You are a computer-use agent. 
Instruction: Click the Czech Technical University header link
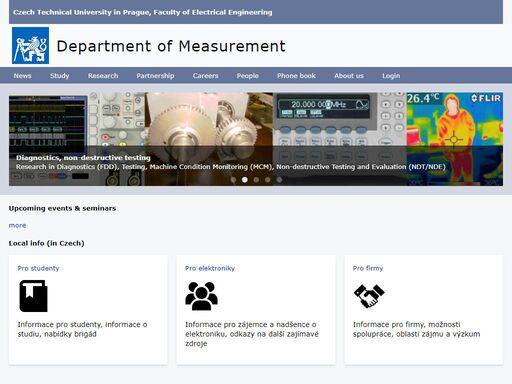pyautogui.click(x=143, y=12)
